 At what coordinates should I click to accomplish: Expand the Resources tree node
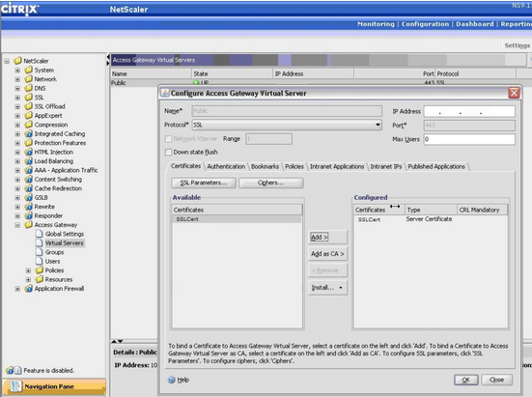(x=29, y=279)
